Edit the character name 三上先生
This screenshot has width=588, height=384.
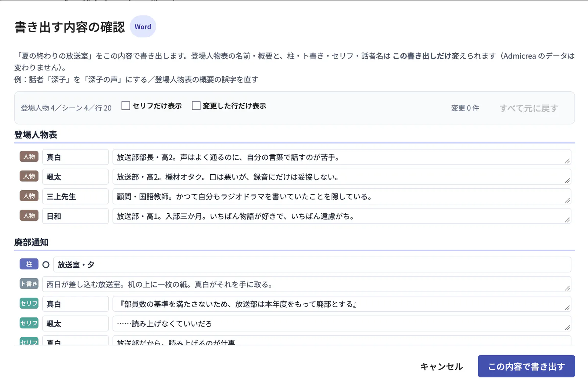[x=75, y=196]
